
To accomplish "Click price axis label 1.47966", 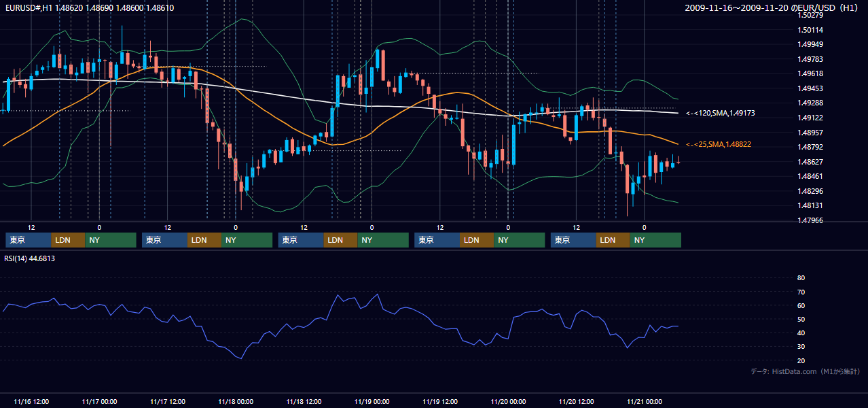I will pos(810,220).
